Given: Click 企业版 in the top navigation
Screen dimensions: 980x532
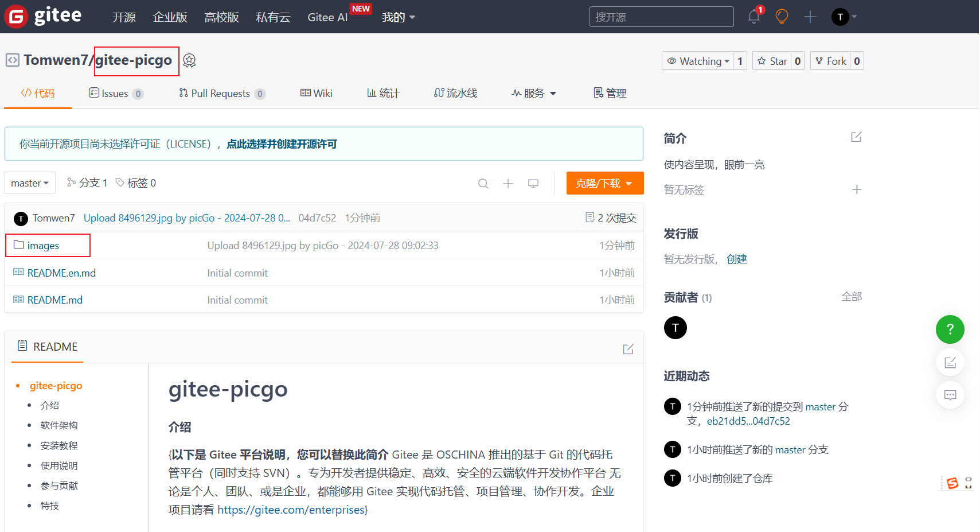Looking at the screenshot, I should (170, 17).
